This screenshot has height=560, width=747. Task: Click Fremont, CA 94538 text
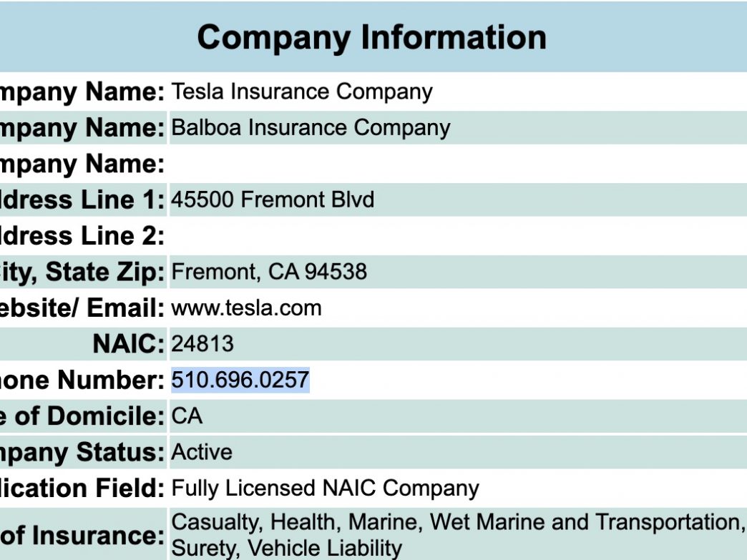tap(269, 272)
